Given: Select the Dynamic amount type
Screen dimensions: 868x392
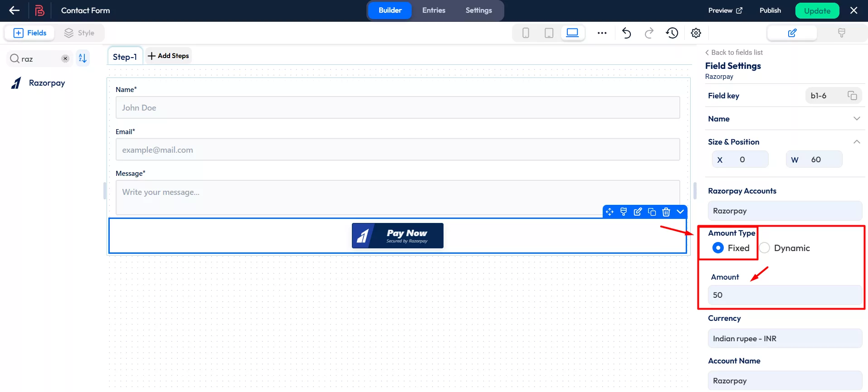Looking at the screenshot, I should click(765, 248).
